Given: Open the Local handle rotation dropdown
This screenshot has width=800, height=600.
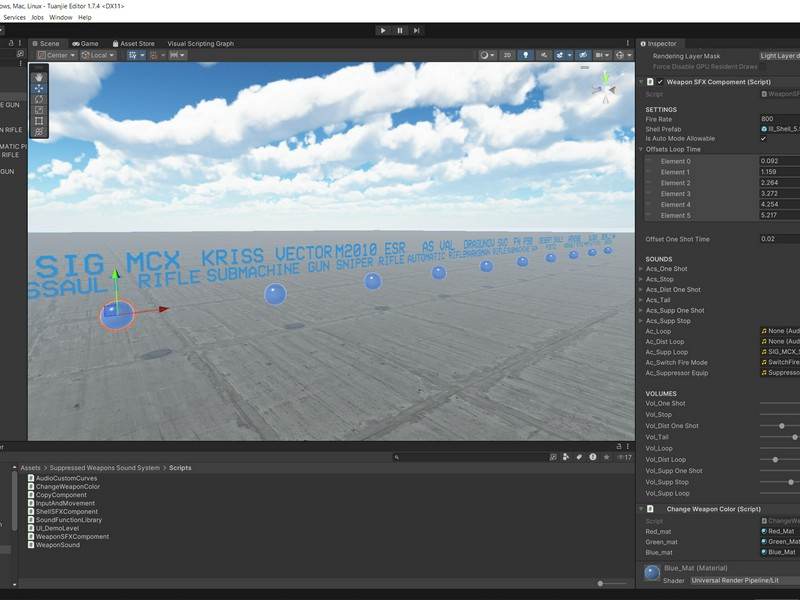Looking at the screenshot, I should point(98,55).
